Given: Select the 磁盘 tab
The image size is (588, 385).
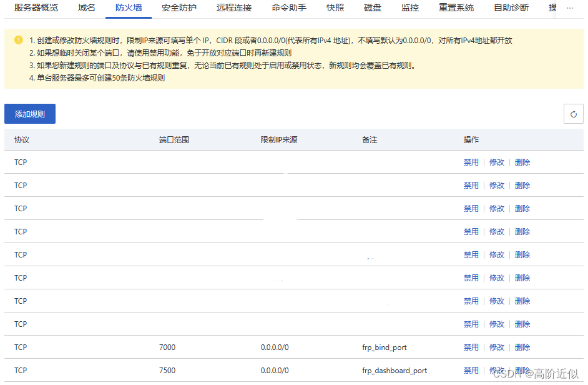Looking at the screenshot, I should [373, 7].
